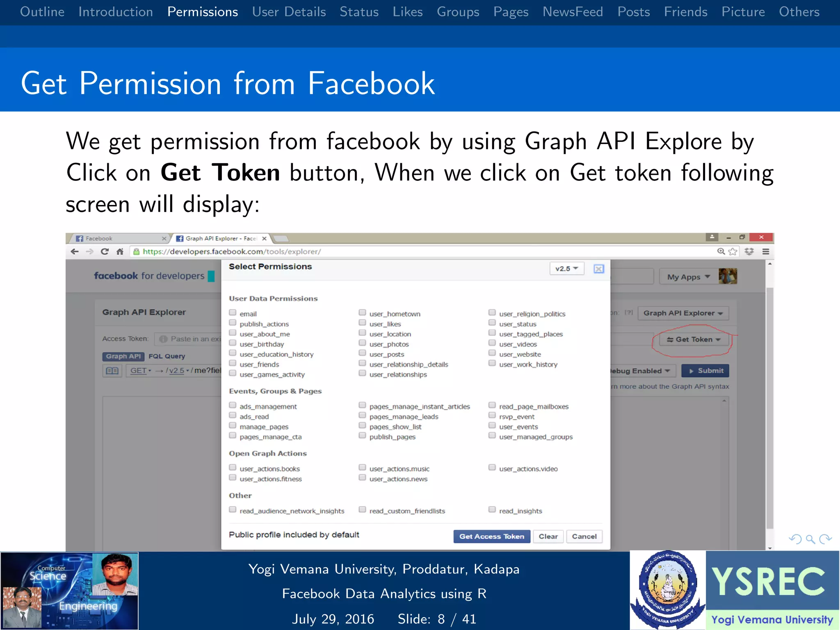This screenshot has width=840, height=630.
Task: Open the My Apps dropdown
Action: coord(688,277)
